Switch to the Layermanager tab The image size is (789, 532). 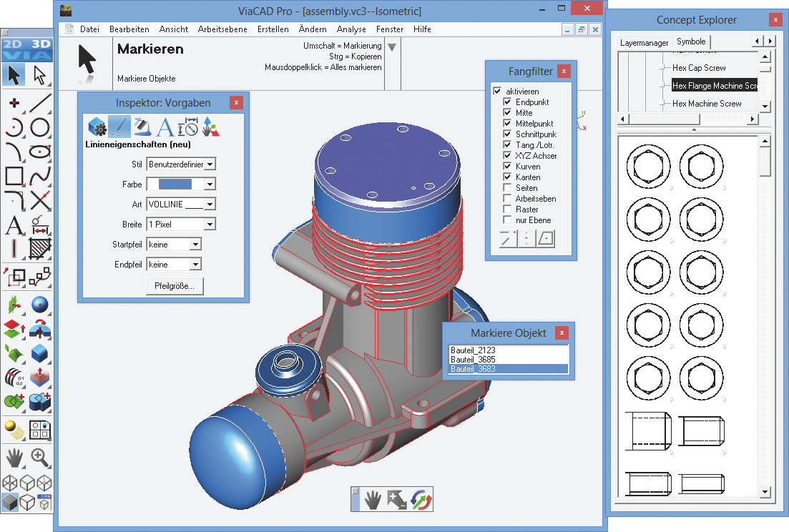click(x=644, y=43)
